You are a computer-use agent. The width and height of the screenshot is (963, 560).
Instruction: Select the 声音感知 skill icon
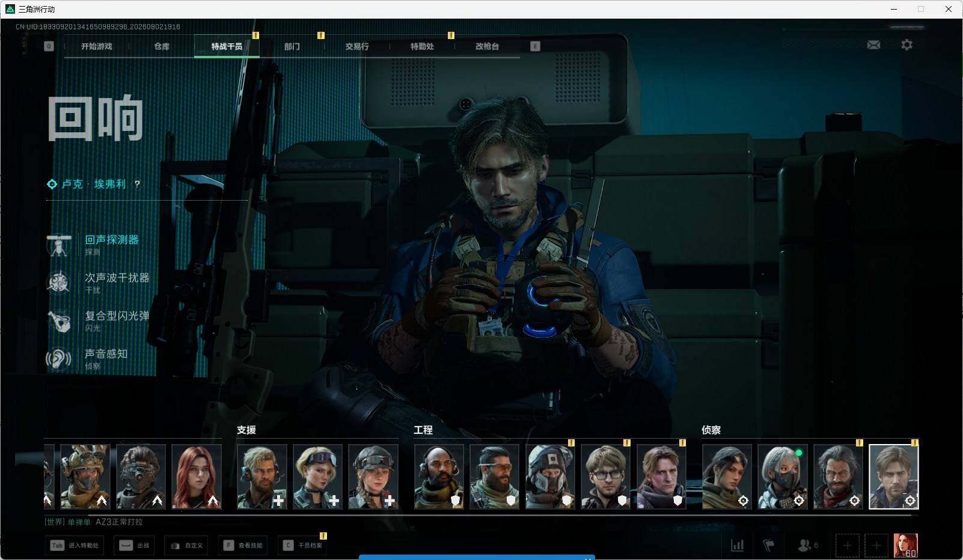pos(59,359)
